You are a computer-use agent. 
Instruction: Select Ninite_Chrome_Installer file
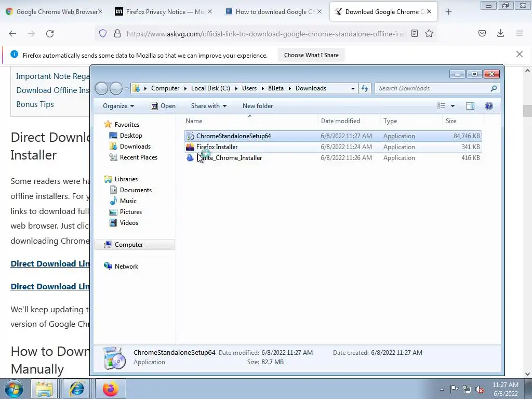tap(332, 158)
